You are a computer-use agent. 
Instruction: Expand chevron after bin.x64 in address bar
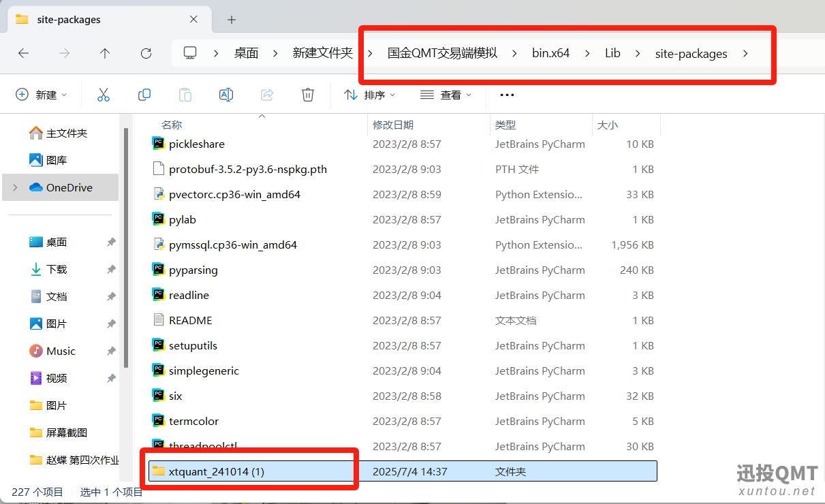pyautogui.click(x=587, y=53)
